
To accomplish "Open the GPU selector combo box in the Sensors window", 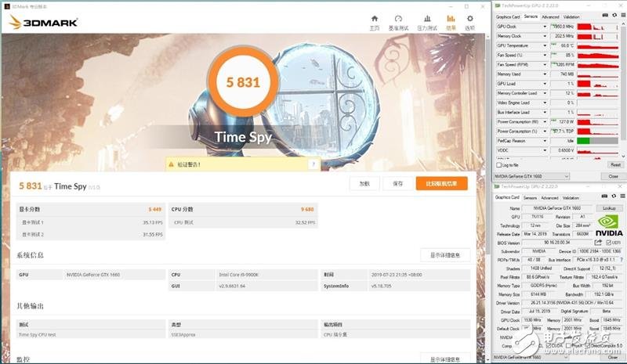I will click(531, 176).
